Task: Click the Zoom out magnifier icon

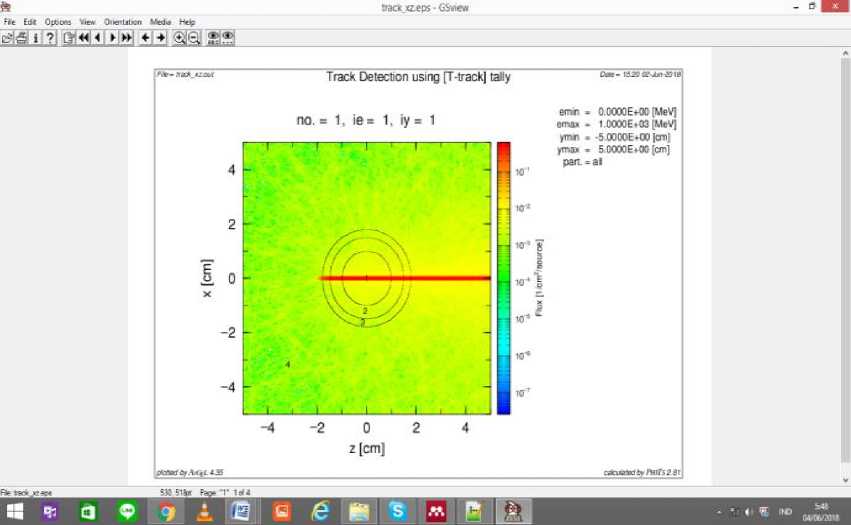Action: [x=194, y=37]
